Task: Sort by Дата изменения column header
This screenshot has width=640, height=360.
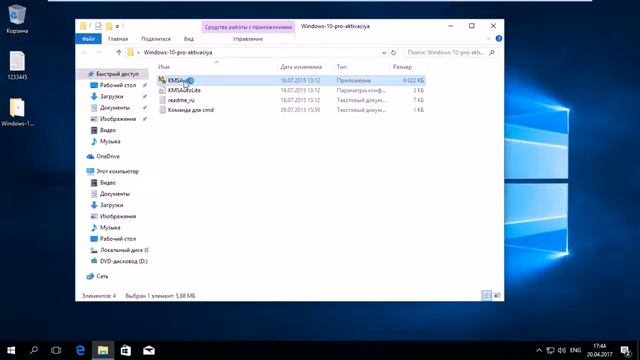Action: pos(301,67)
